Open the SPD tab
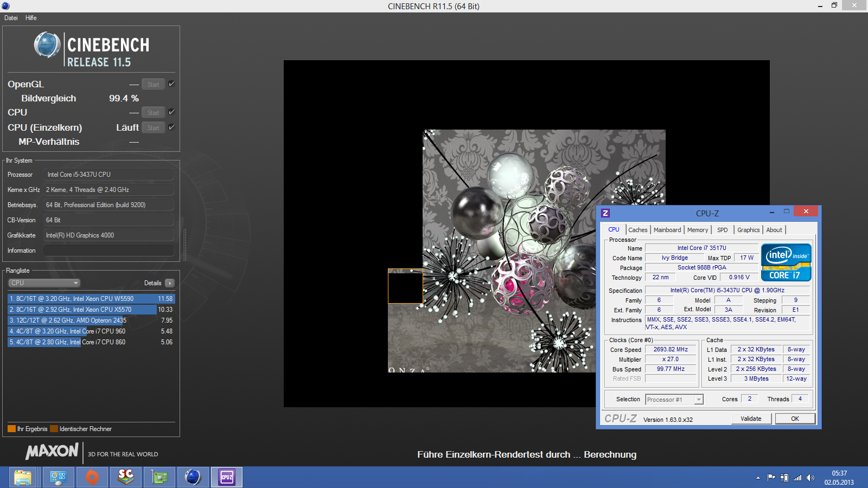Viewport: 868px width, 488px height. click(x=723, y=230)
